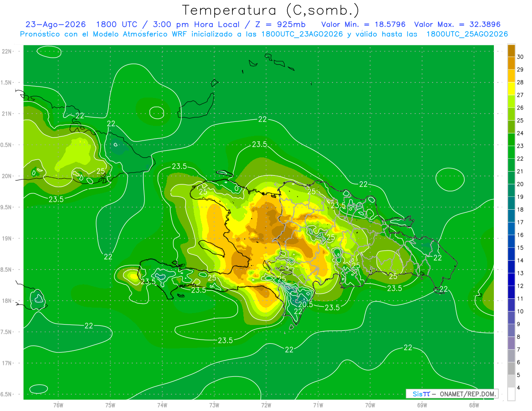Click the '21N' latitude label
Viewport: 532px width, 411px height.
coord(8,114)
